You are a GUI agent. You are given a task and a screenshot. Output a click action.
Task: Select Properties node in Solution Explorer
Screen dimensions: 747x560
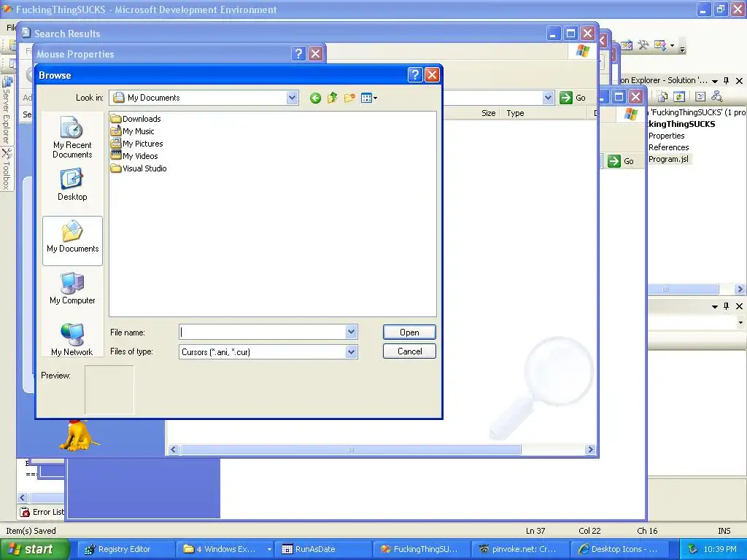coord(666,136)
